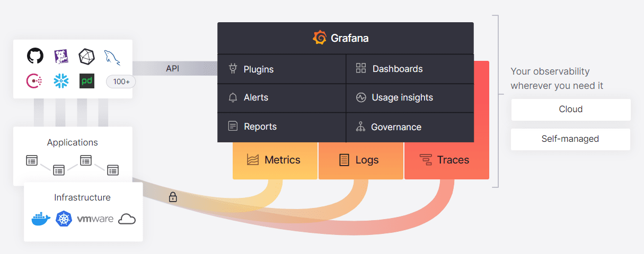This screenshot has width=644, height=254.
Task: Select the VMware logo
Action: click(x=95, y=219)
